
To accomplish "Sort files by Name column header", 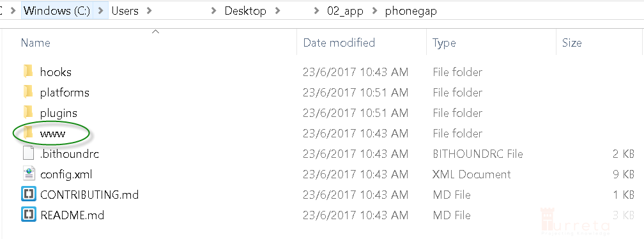I will (35, 43).
